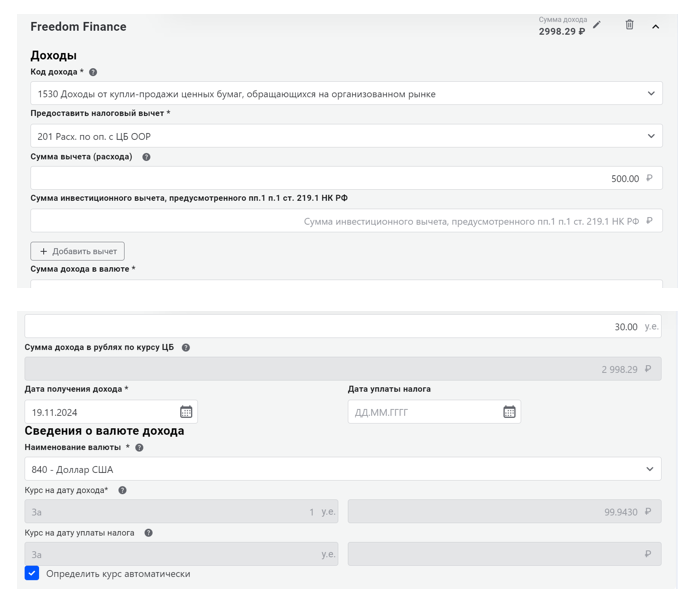Screen dimensions: 691x606
Task: Collapse the Freedom Finance section chevron
Action: pos(656,26)
